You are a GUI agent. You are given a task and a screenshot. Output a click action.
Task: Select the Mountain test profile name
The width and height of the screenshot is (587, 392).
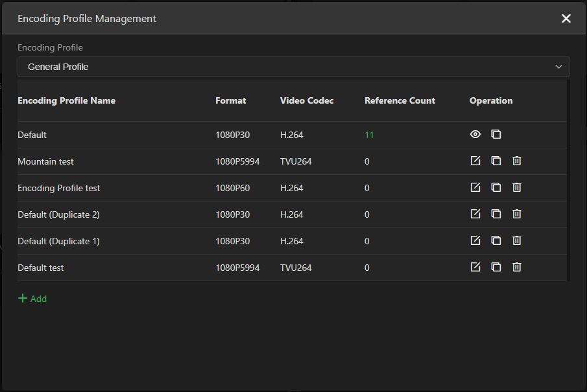coord(45,161)
